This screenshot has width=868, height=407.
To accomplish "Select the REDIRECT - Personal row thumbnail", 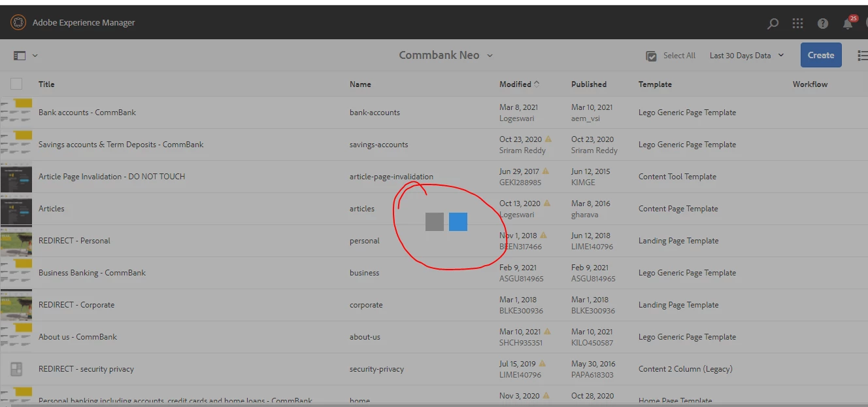I will pyautogui.click(x=16, y=241).
